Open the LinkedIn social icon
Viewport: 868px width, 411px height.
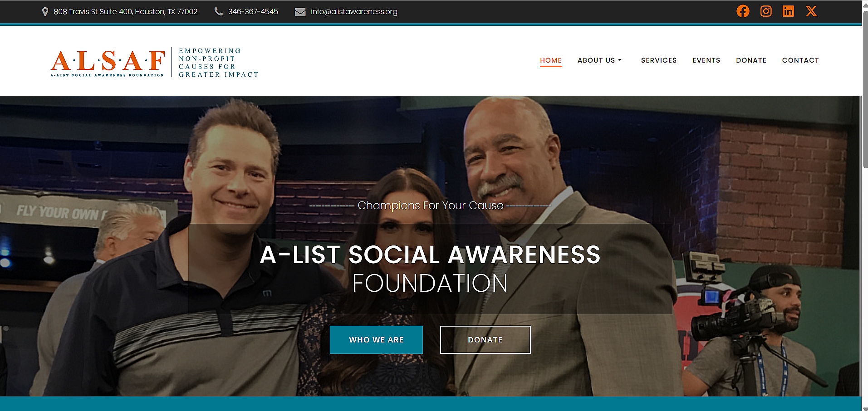pyautogui.click(x=788, y=11)
